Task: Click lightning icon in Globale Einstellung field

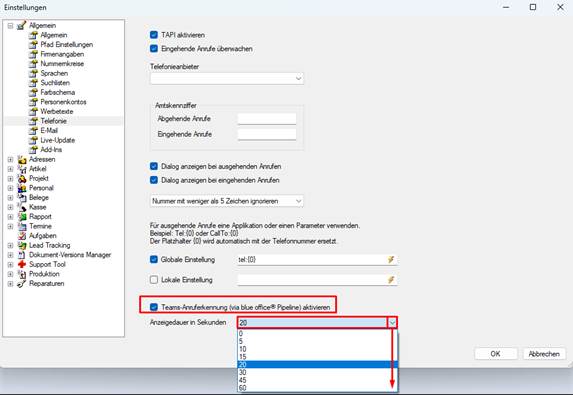Action: (x=391, y=260)
